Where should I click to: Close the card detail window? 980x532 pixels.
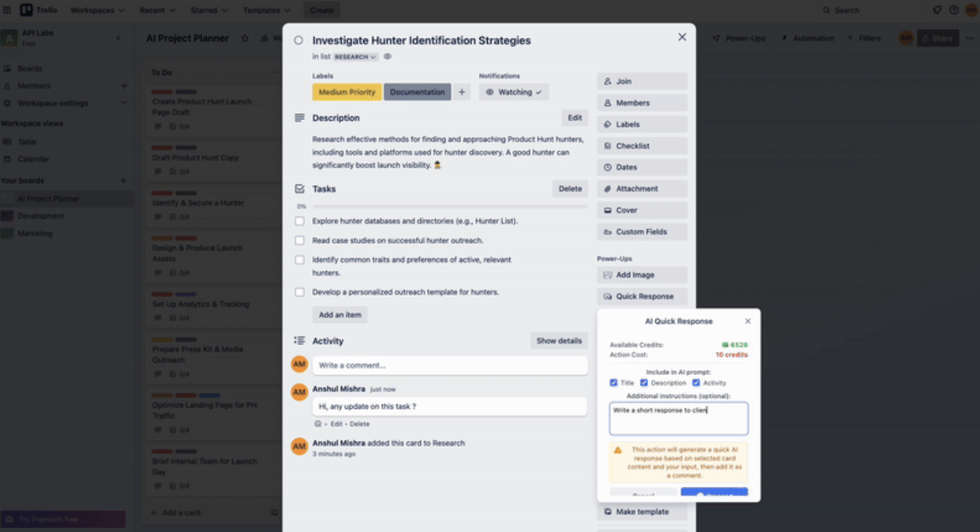click(x=682, y=37)
